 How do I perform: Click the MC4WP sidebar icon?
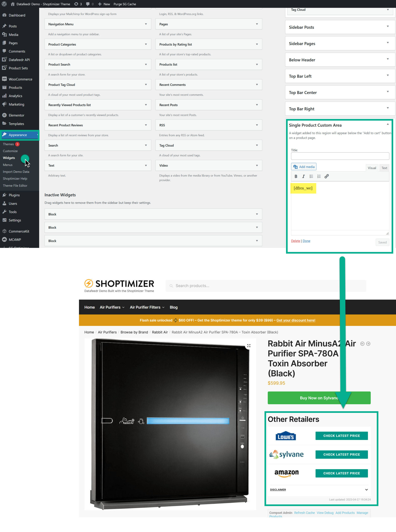point(4,240)
